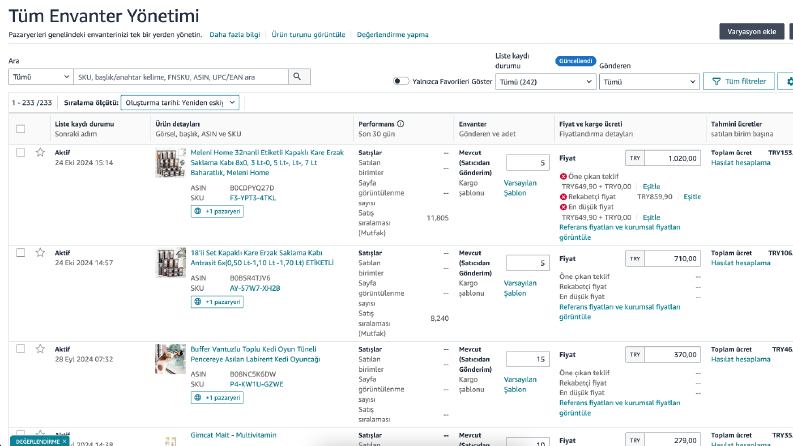Open SKU AY-57W7-XH2B link
Viewport: 793px width, 446px height.
point(254,288)
